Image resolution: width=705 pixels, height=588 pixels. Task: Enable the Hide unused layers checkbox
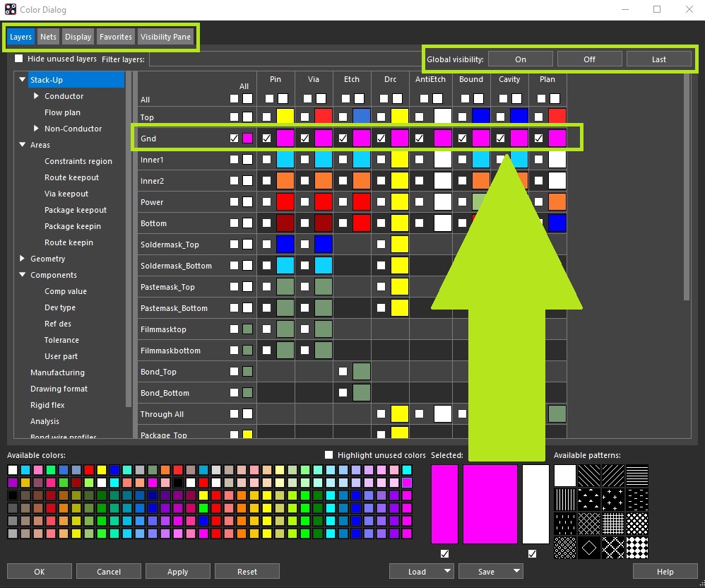pyautogui.click(x=18, y=59)
